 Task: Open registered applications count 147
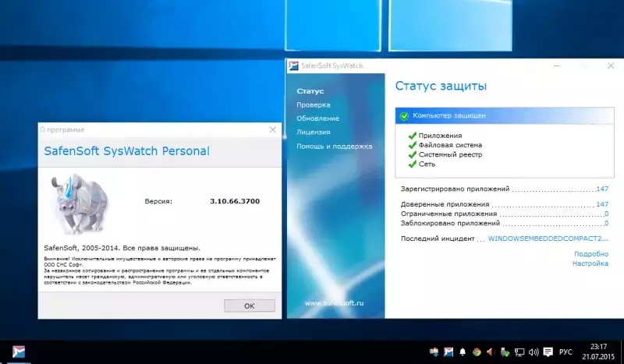pyautogui.click(x=602, y=189)
